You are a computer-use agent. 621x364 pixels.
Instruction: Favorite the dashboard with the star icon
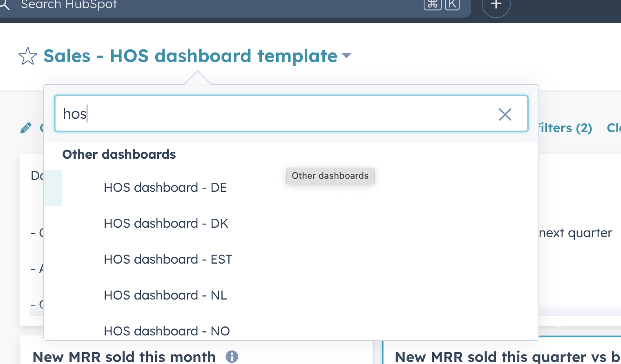(28, 56)
